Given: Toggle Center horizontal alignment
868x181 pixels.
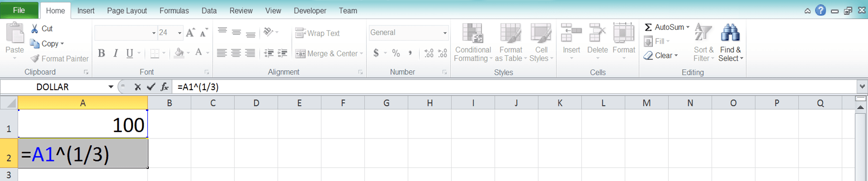Looking at the screenshot, I should point(236,53).
